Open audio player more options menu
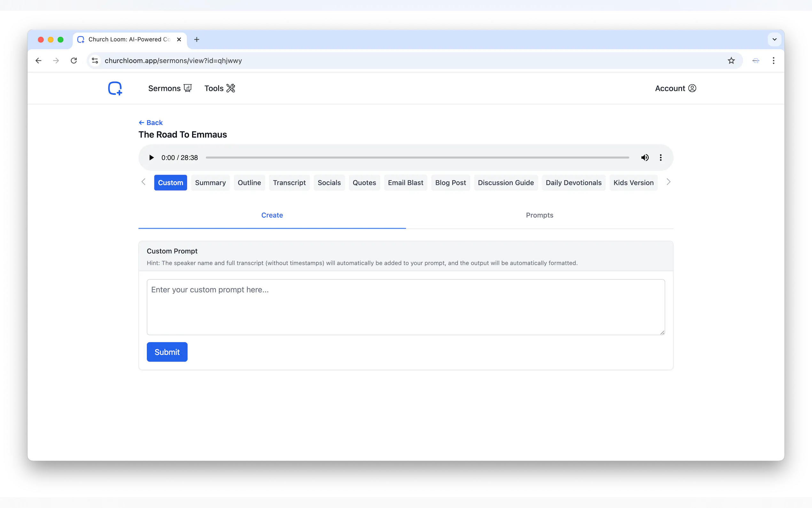 [660, 158]
